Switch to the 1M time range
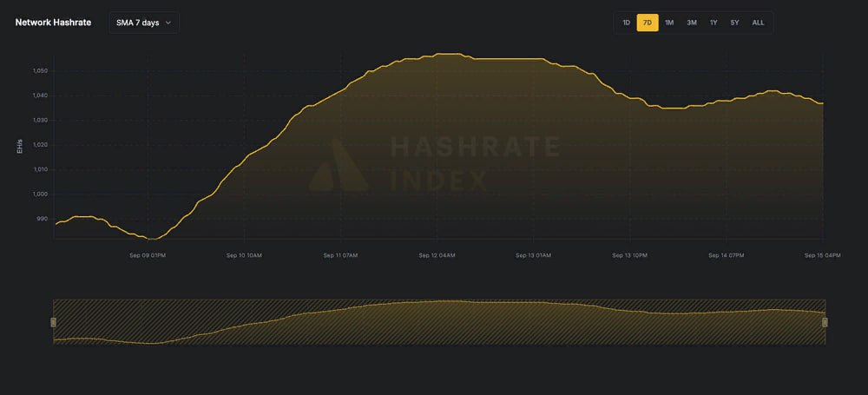The image size is (868, 395). [669, 23]
